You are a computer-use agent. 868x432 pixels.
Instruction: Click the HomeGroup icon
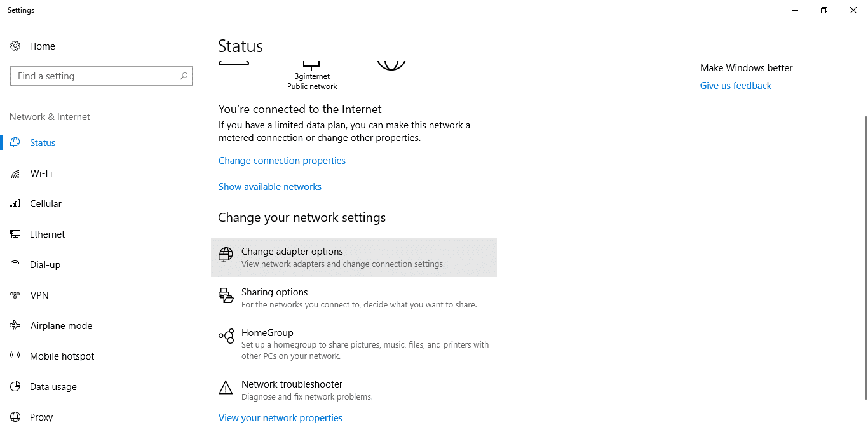(226, 336)
